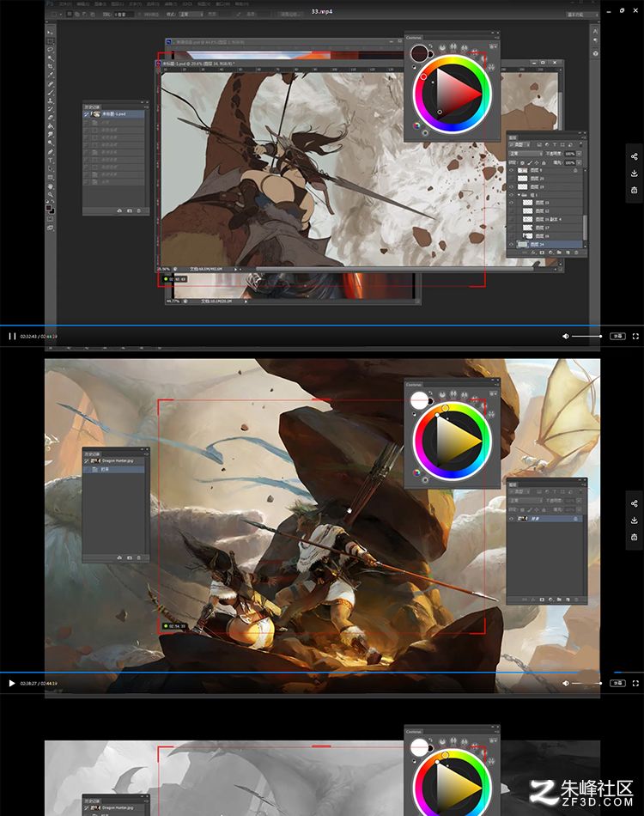The image size is (644, 816).
Task: Select the Brush tool
Action: point(50,92)
